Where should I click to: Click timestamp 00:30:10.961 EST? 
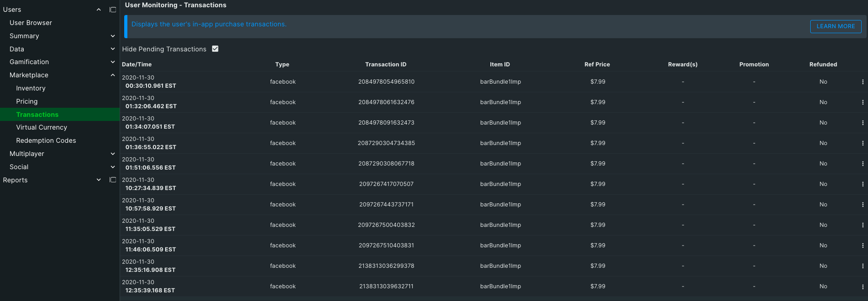[151, 86]
